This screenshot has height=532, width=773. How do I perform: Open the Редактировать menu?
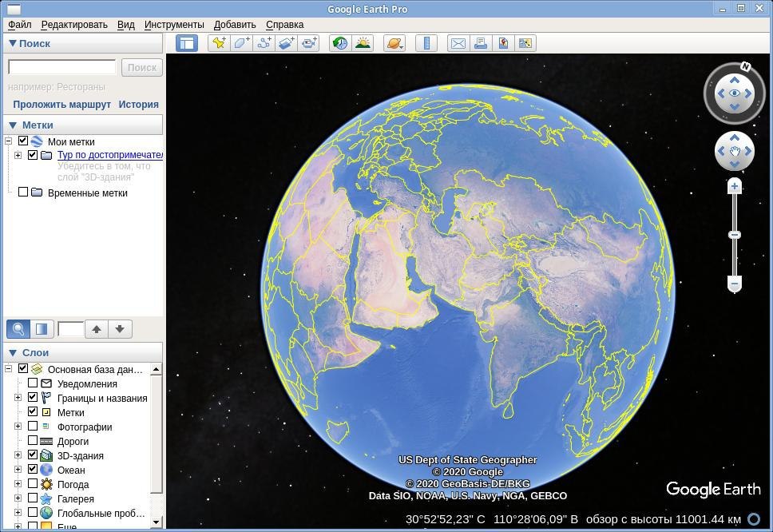point(74,25)
